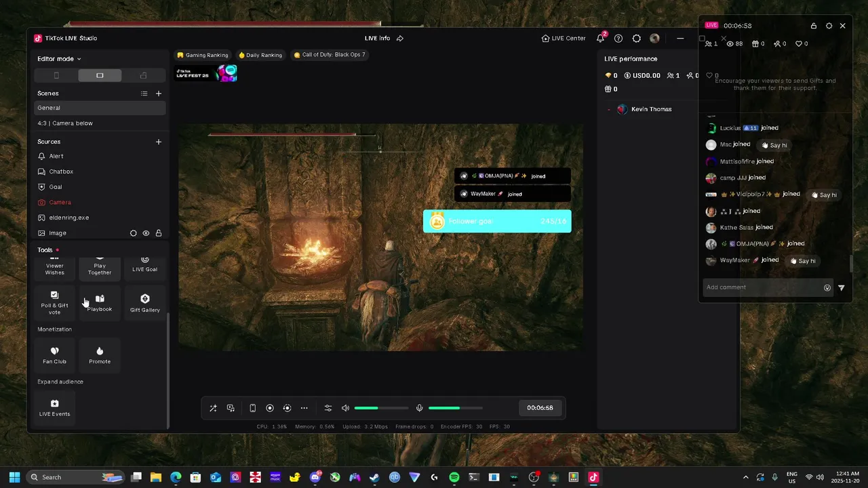
Task: Add a new source
Action: pos(159,142)
